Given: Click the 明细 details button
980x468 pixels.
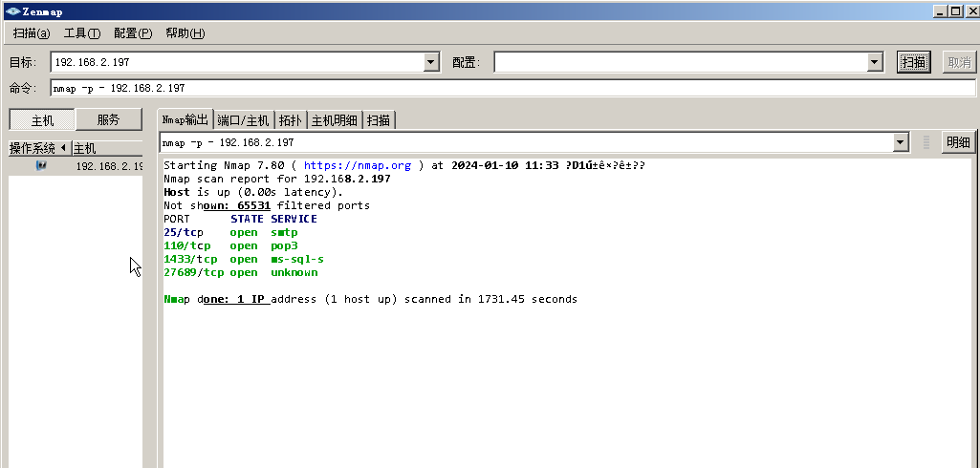Looking at the screenshot, I should 958,142.
